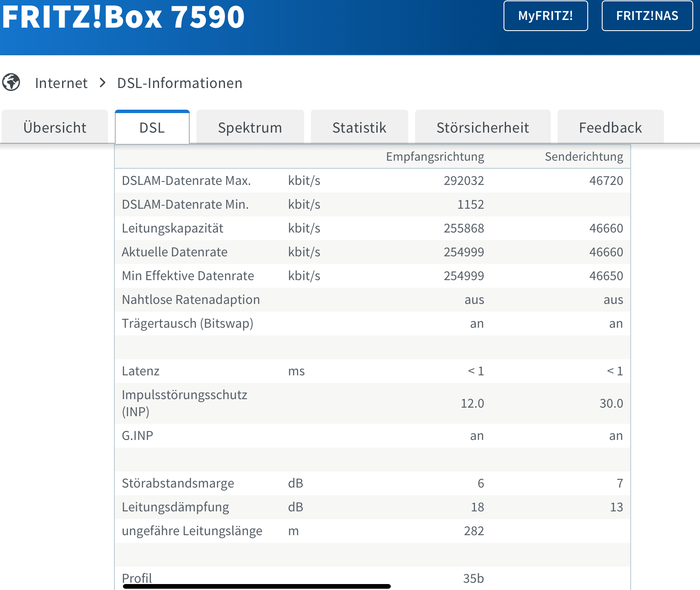This screenshot has height=590, width=700.
Task: Click the INP value 30.0
Action: [612, 403]
